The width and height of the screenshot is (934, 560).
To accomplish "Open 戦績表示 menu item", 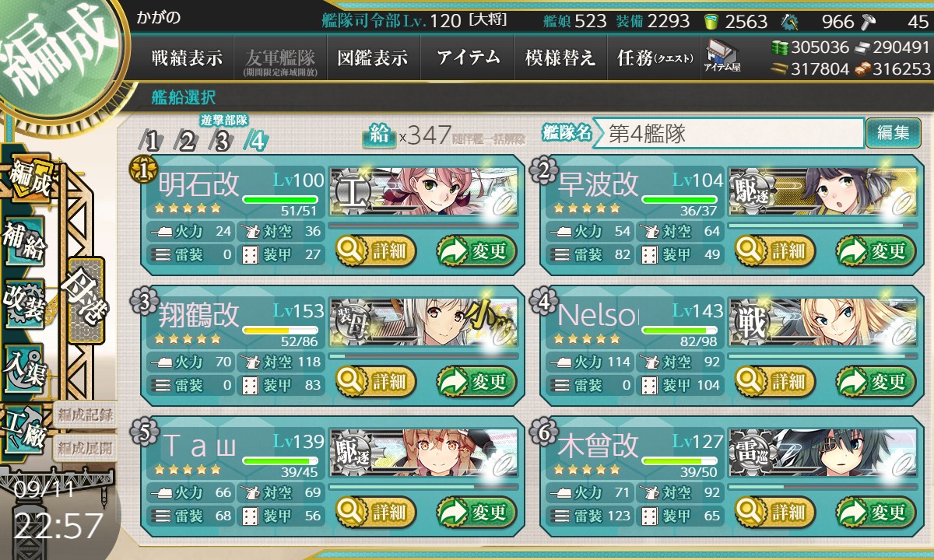I will pyautogui.click(x=186, y=58).
